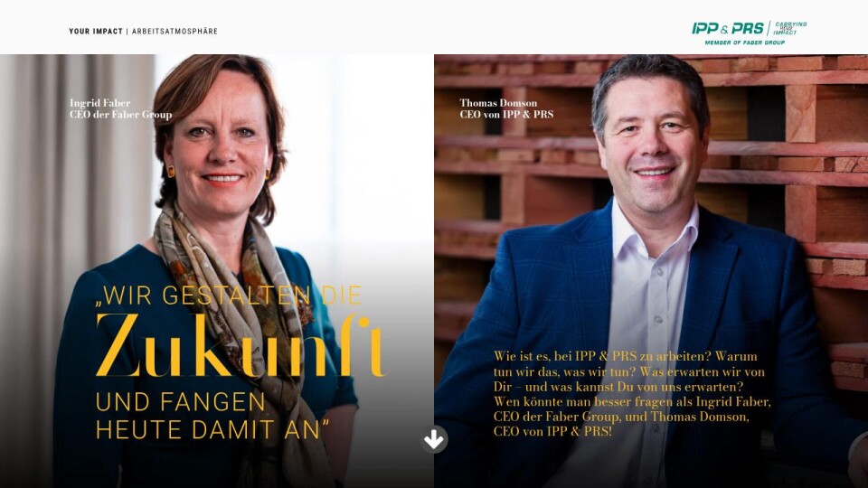Click the CEO der Faber Group subtitle
Viewport: 868px width, 488px height.
coord(120,115)
